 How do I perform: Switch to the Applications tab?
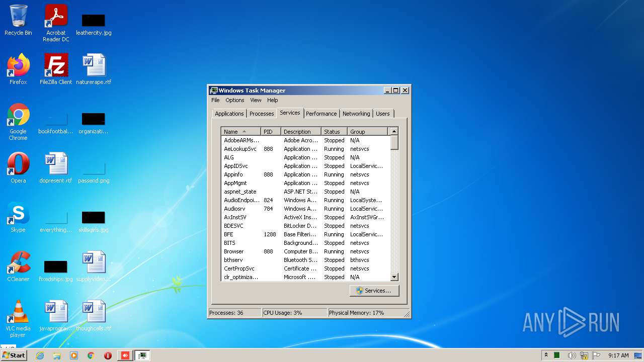tap(229, 114)
